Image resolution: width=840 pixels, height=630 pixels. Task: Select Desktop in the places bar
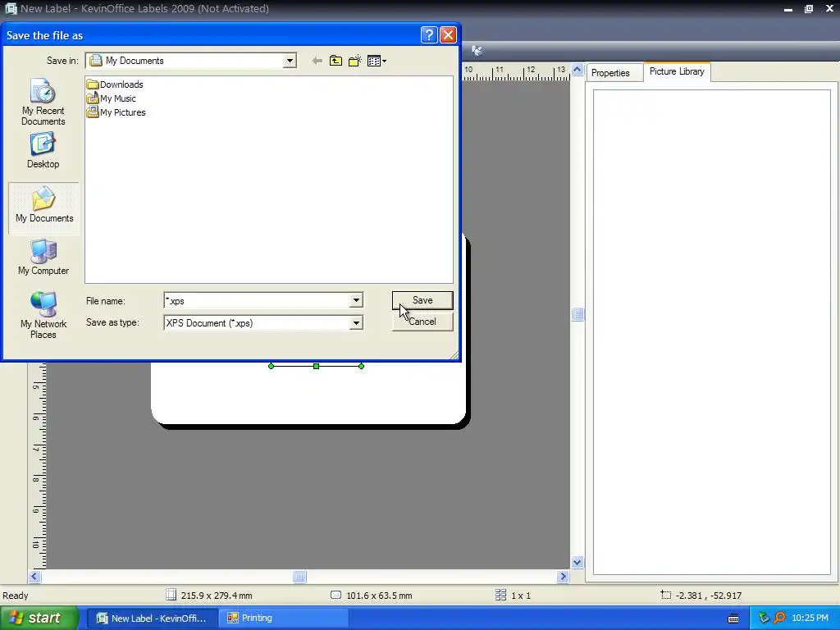pos(43,151)
